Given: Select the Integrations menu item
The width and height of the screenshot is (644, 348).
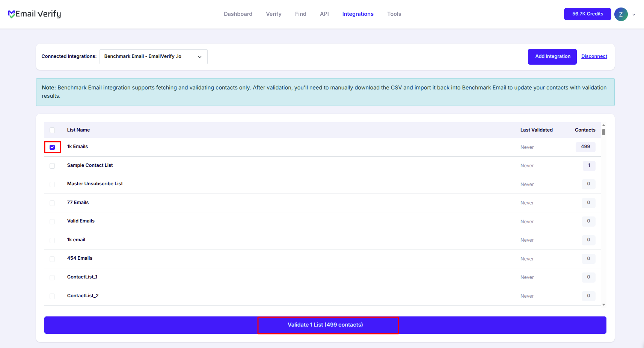Looking at the screenshot, I should pyautogui.click(x=358, y=14).
